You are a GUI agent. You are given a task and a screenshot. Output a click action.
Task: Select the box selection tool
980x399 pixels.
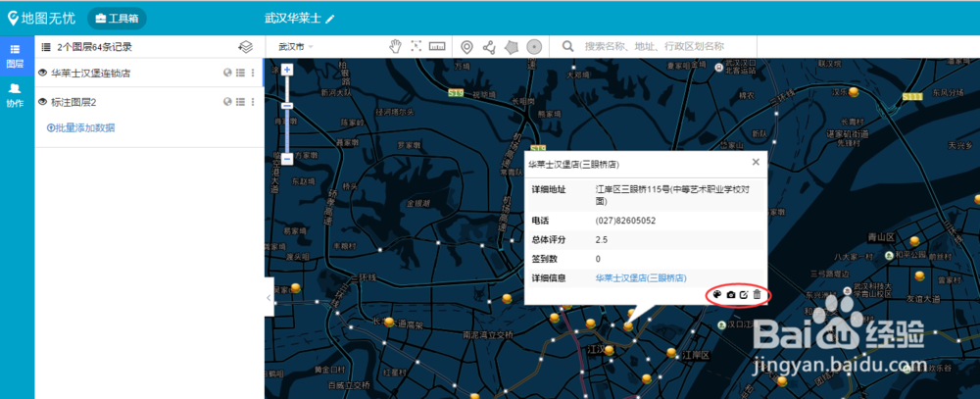416,47
